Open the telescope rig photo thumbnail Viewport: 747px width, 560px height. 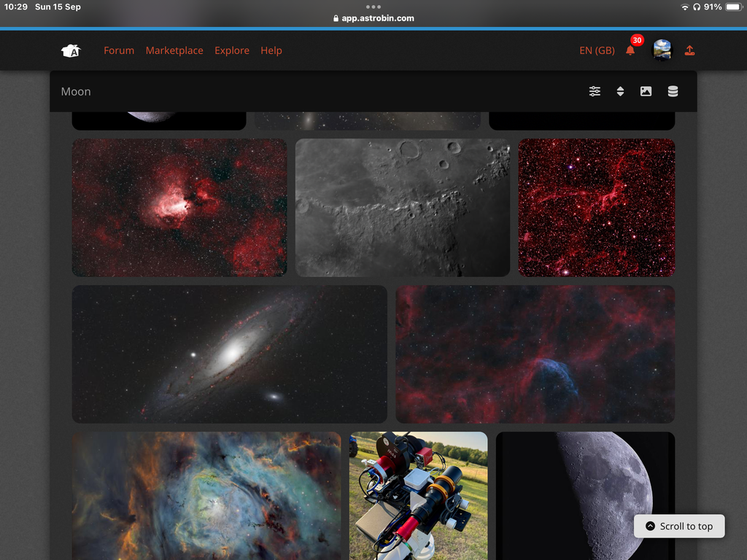[418, 496]
